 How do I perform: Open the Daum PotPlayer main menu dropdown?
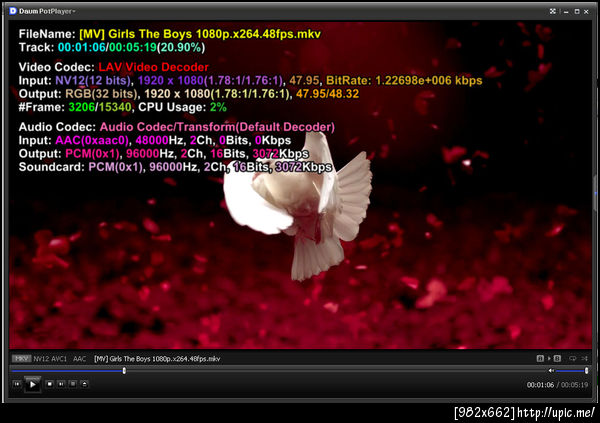point(47,11)
